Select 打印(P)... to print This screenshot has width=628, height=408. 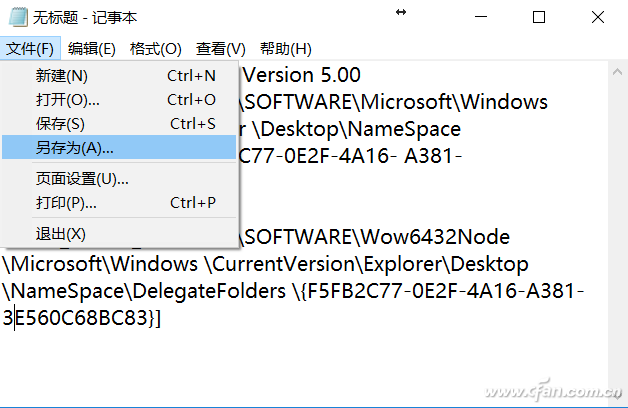coord(66,202)
